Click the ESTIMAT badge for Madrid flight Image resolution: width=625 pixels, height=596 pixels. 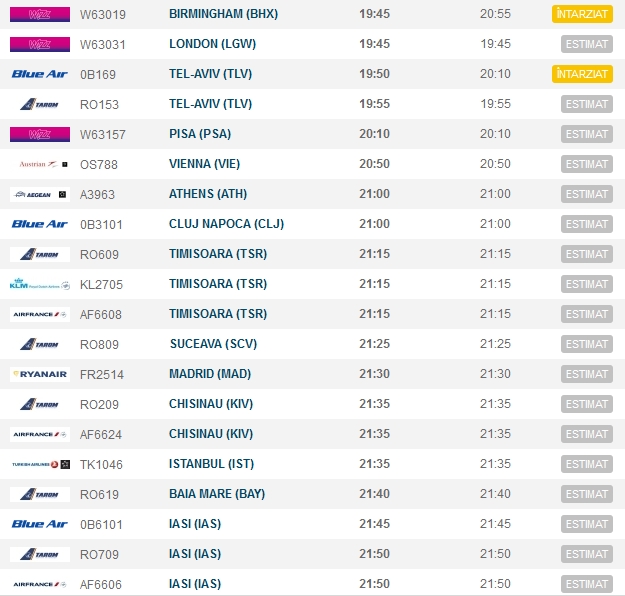(x=586, y=374)
